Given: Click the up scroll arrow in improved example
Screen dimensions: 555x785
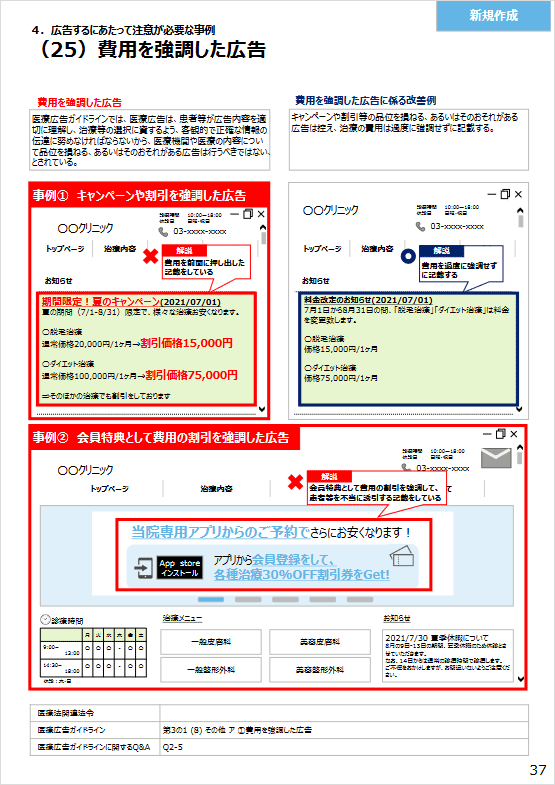Looking at the screenshot, I should point(520,211).
